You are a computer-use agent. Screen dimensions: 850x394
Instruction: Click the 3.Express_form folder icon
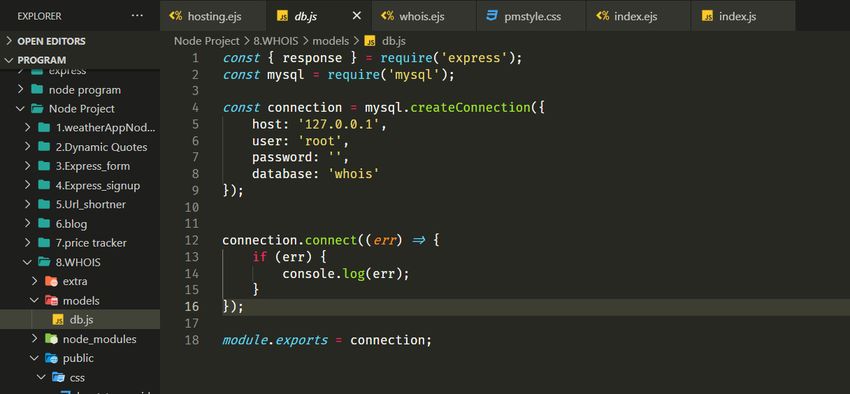44,166
